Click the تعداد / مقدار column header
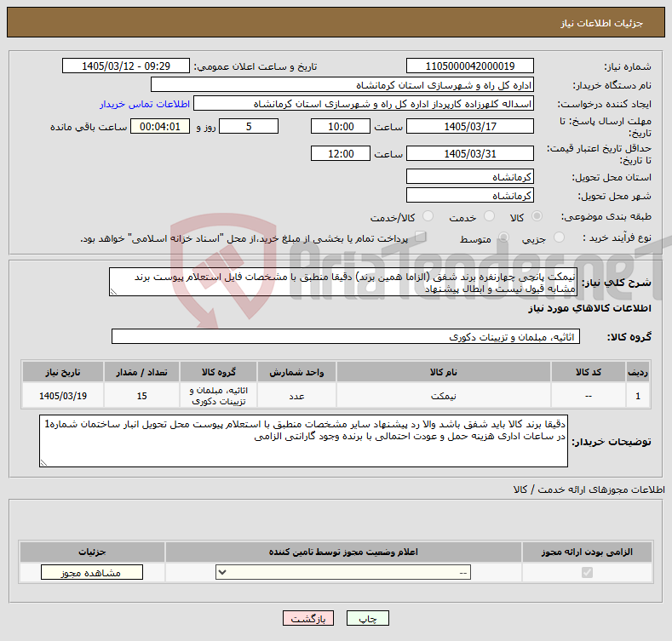Image resolution: width=672 pixels, height=641 pixels. [x=142, y=372]
